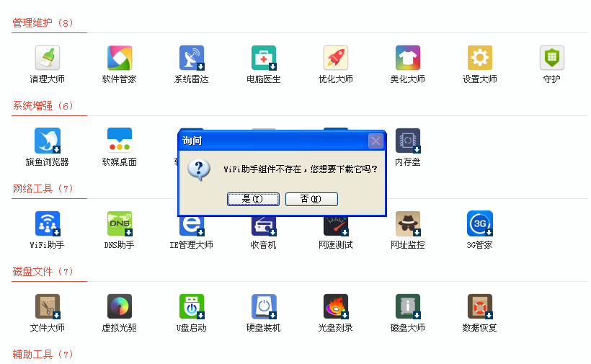The height and width of the screenshot is (364, 591).
Task: Click the 守护 shield icon
Action: click(x=552, y=58)
